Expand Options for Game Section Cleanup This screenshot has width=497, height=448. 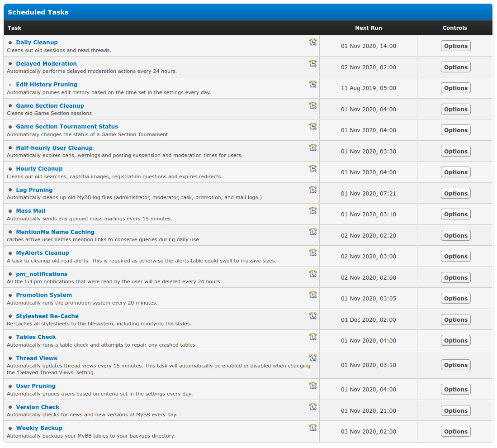point(455,109)
